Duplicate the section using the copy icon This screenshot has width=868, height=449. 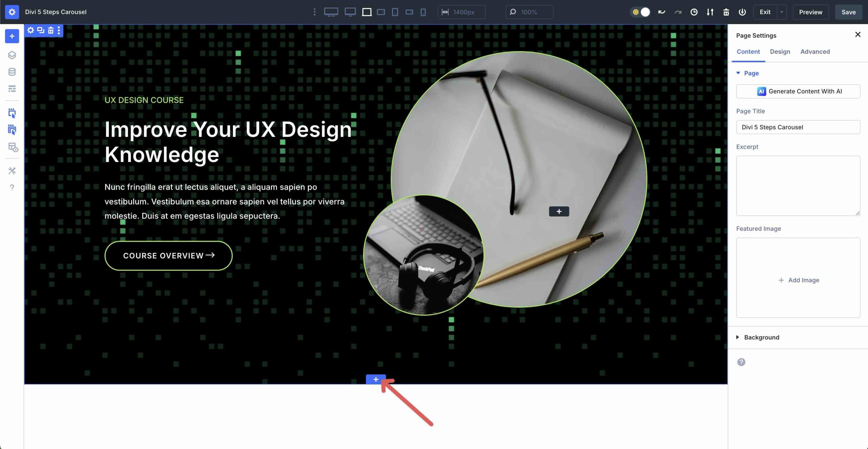click(40, 30)
